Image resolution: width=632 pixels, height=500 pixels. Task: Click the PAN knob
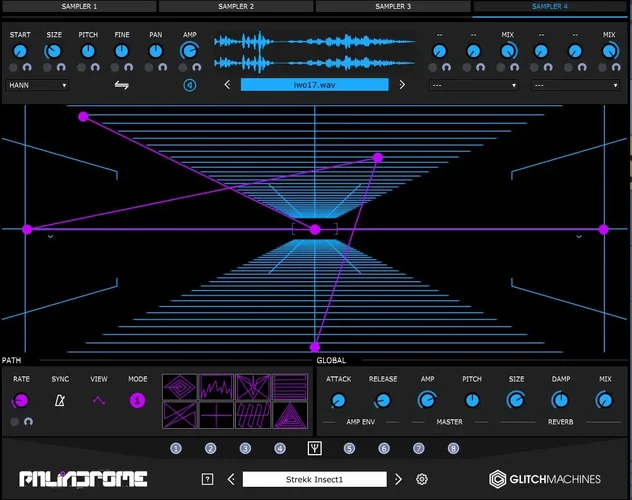[x=156, y=51]
